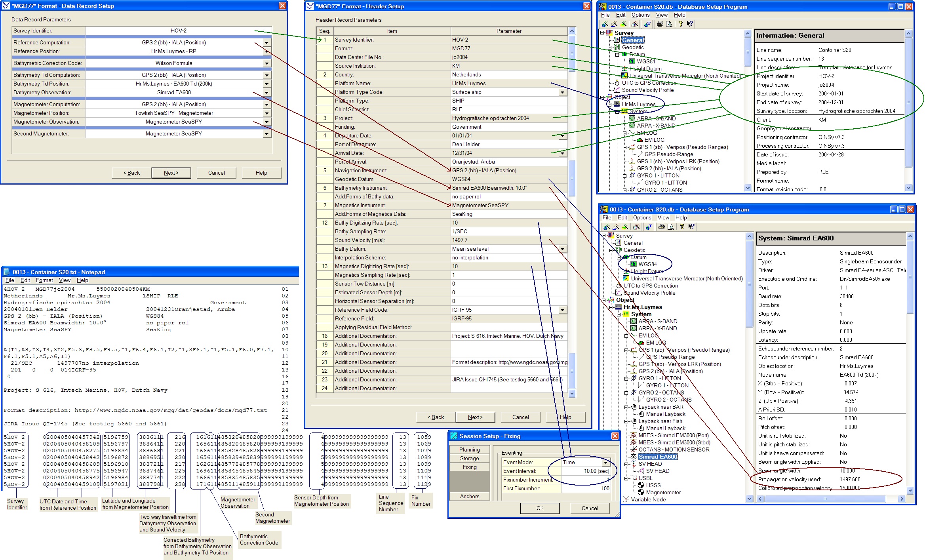Open Format menu in Notepad
The width and height of the screenshot is (925, 560).
[x=44, y=280]
